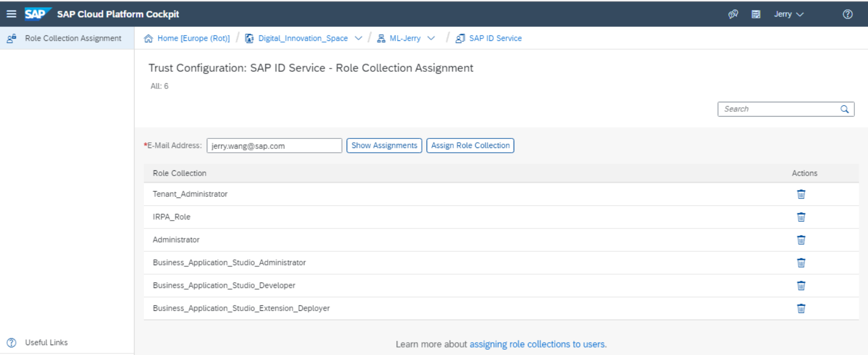
Task: Open ML-Jerry subaccount breadcrumb
Action: pyautogui.click(x=405, y=38)
